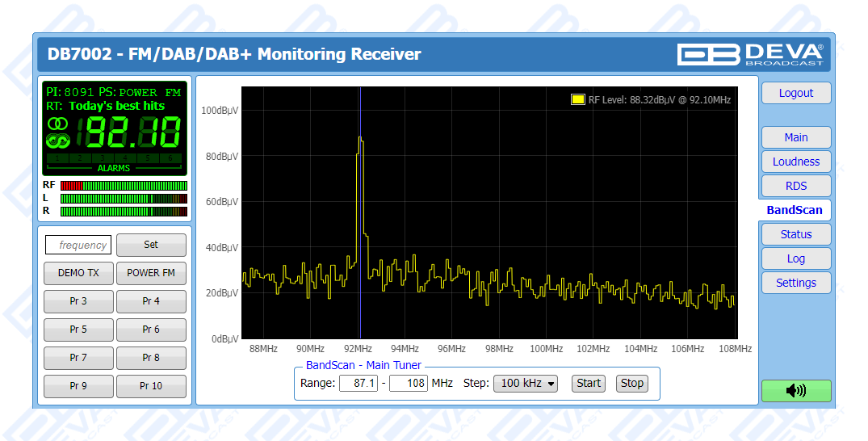Open the Status page
Viewport: 868px width, 441px height.
coord(795,234)
